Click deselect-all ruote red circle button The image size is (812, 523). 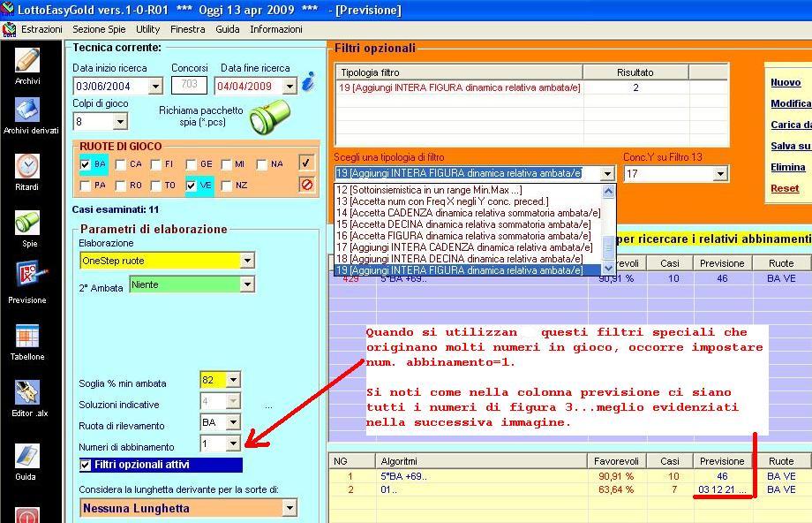tap(306, 184)
